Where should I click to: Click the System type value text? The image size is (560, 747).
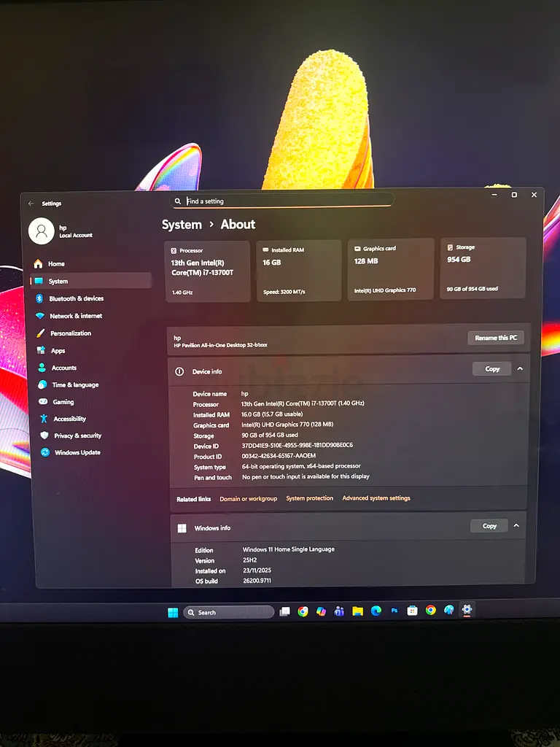pyautogui.click(x=301, y=466)
